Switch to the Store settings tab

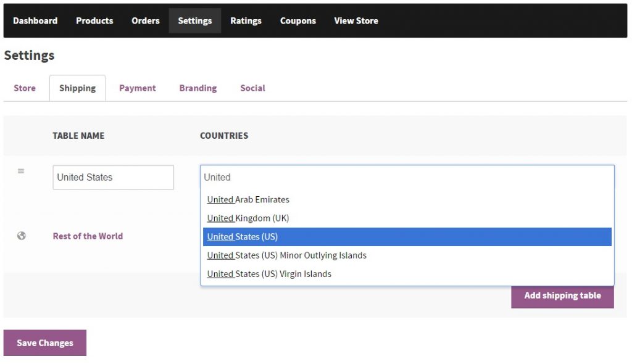[x=25, y=88]
